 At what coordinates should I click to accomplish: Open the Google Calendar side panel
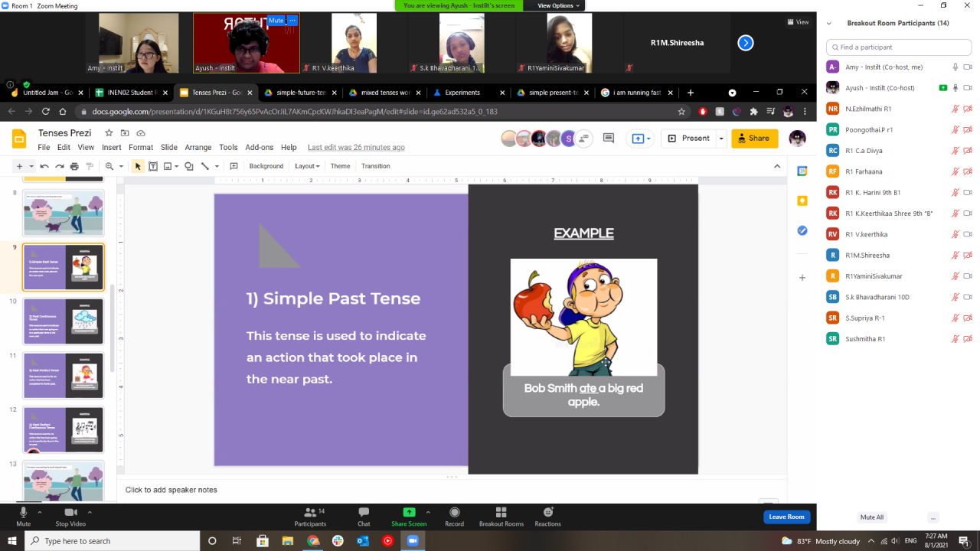pyautogui.click(x=802, y=171)
